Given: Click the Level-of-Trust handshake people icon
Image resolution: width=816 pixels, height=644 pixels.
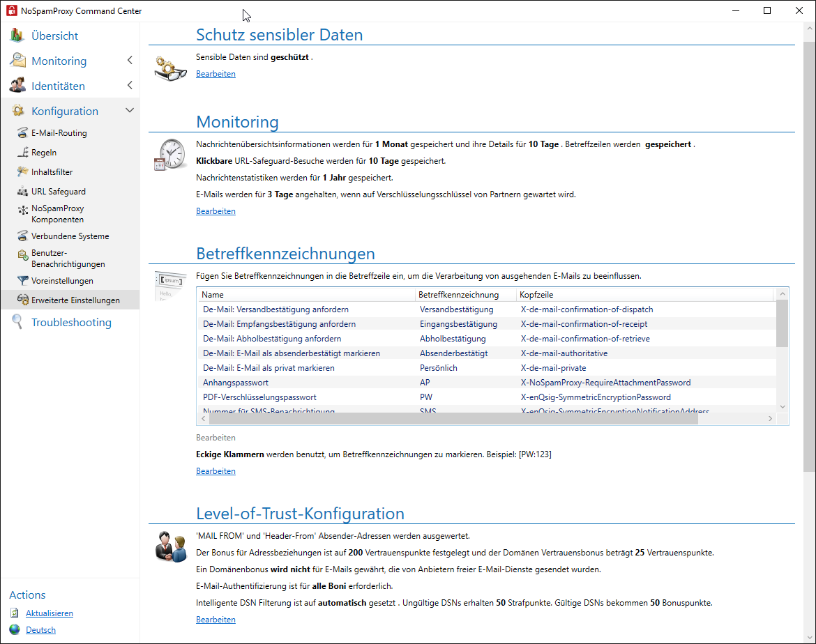Looking at the screenshot, I should [171, 546].
